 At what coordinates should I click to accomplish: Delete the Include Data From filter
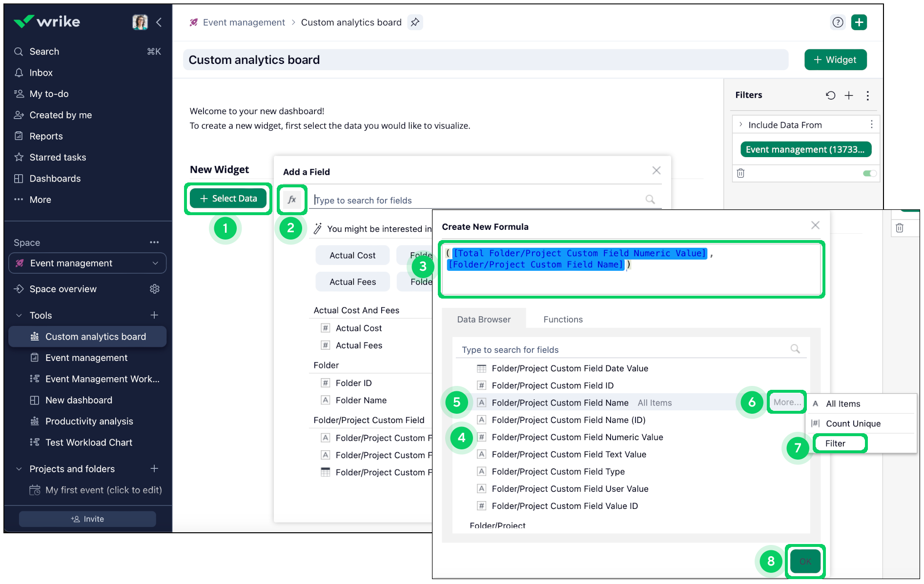pyautogui.click(x=740, y=173)
